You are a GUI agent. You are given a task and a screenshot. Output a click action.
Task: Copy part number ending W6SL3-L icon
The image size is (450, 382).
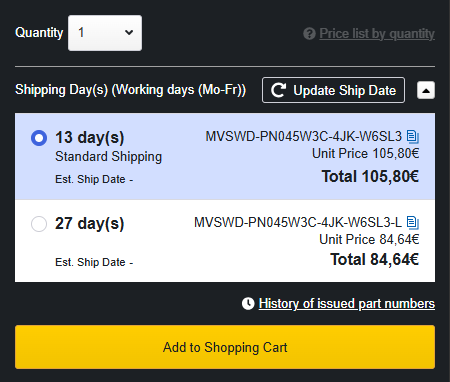tap(413, 222)
